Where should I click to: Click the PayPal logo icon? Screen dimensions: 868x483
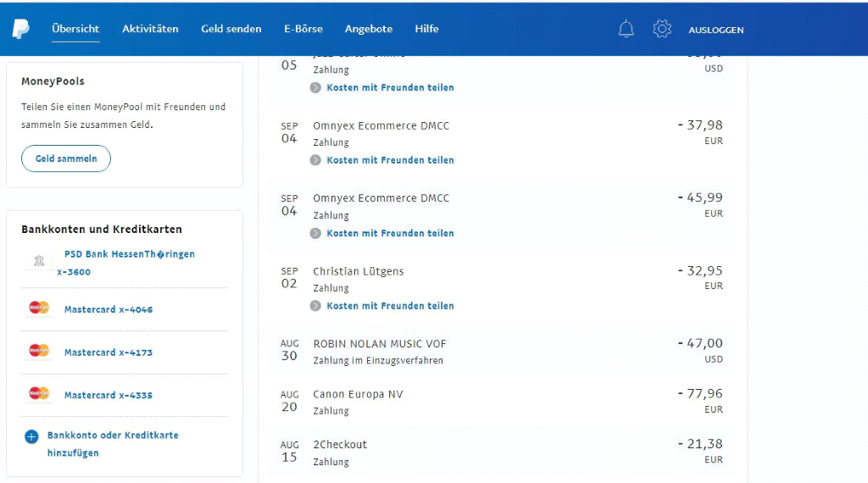click(20, 29)
